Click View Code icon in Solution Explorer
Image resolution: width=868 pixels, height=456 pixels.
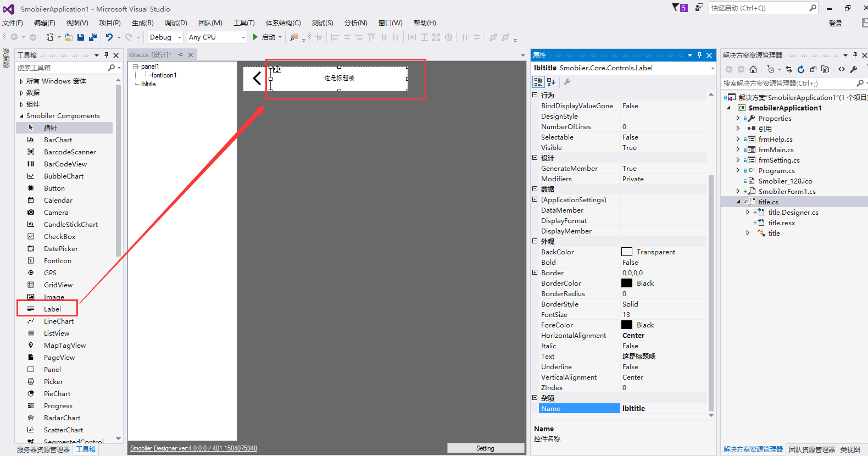pyautogui.click(x=842, y=69)
